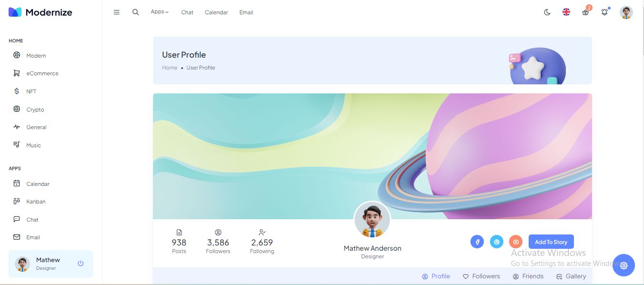Click the eCommerce cart icon
The width and height of the screenshot is (644, 285).
[17, 73]
